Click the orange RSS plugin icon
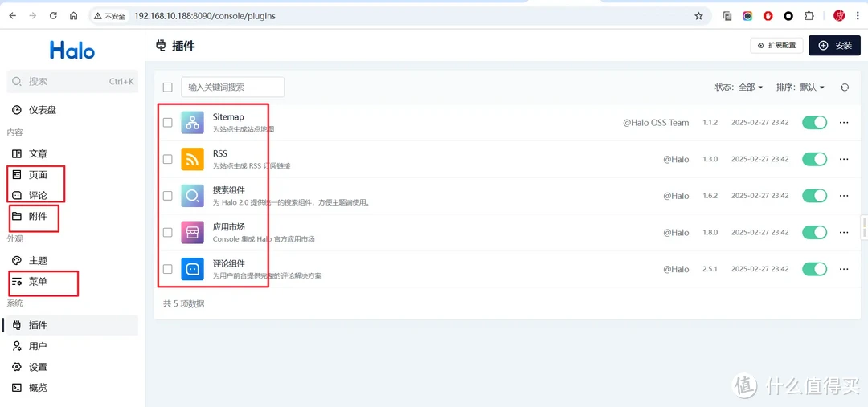 192,159
